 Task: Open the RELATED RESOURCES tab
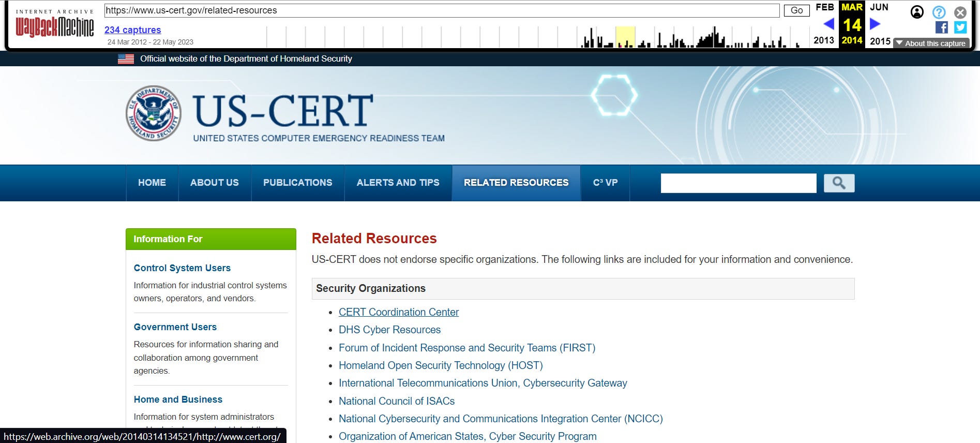[516, 183]
